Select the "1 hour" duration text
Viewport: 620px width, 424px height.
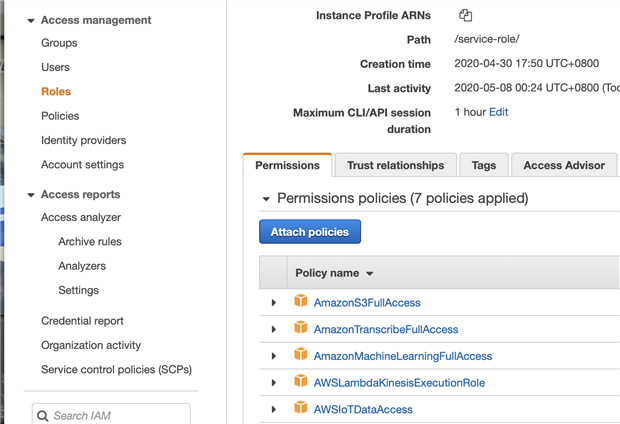[470, 112]
